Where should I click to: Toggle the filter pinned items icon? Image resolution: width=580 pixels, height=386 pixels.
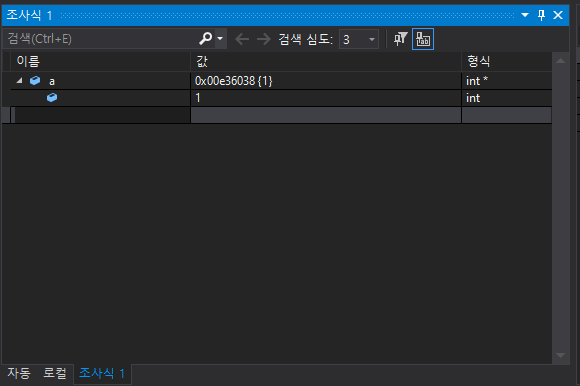400,39
